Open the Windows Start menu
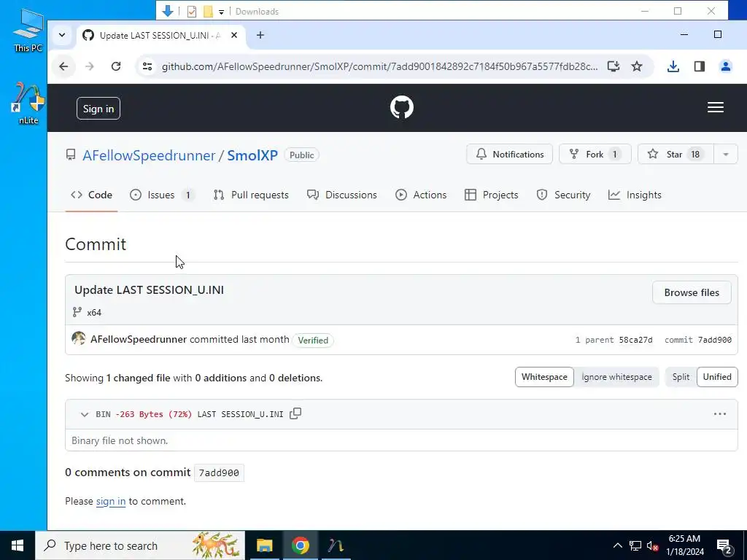This screenshot has height=560, width=747. pyautogui.click(x=18, y=545)
